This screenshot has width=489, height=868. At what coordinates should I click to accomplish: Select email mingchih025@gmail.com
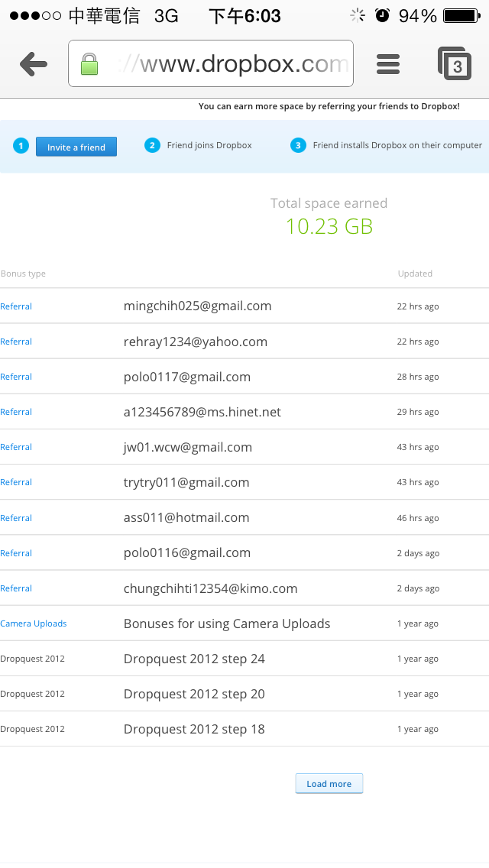(x=197, y=306)
